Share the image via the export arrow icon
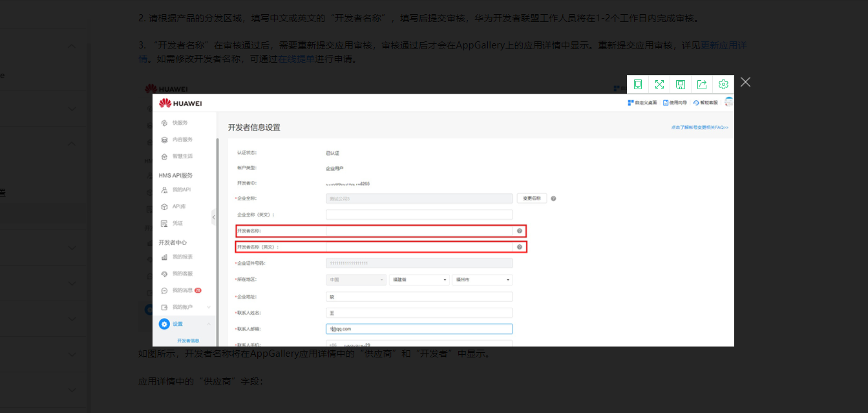 (702, 84)
